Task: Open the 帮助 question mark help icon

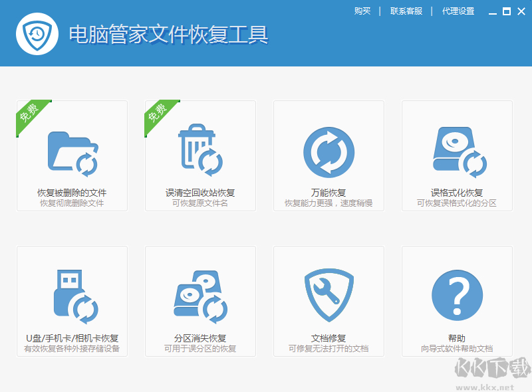Action: [x=456, y=296]
